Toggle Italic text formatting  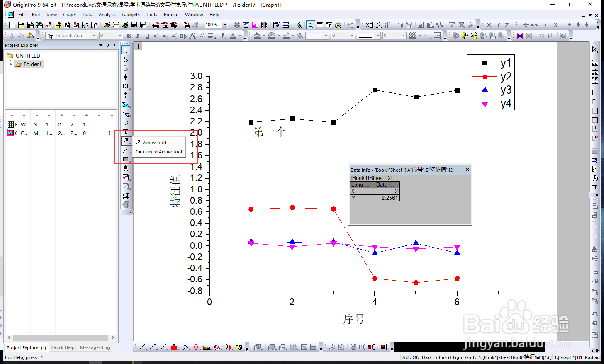pos(138,36)
